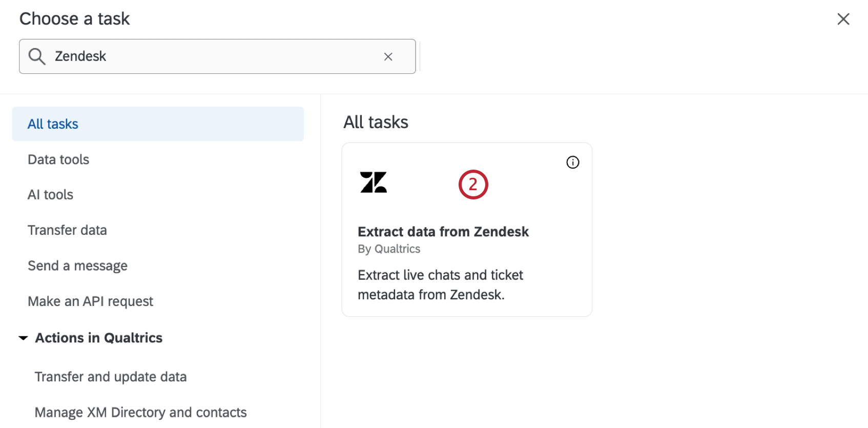Image resolution: width=868 pixels, height=428 pixels.
Task: Collapse the Actions in Qualtrics section
Action: (23, 337)
